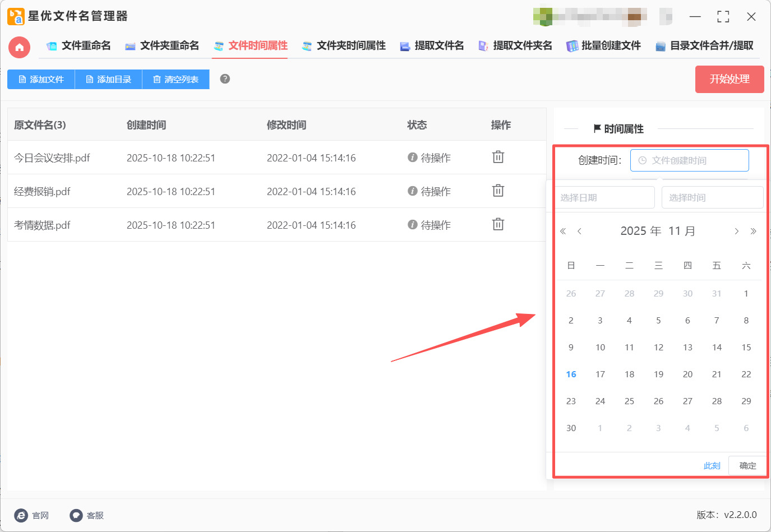Viewport: 771px width, 532px height.
Task: Open the 创建时间 date picker field
Action: pos(689,160)
